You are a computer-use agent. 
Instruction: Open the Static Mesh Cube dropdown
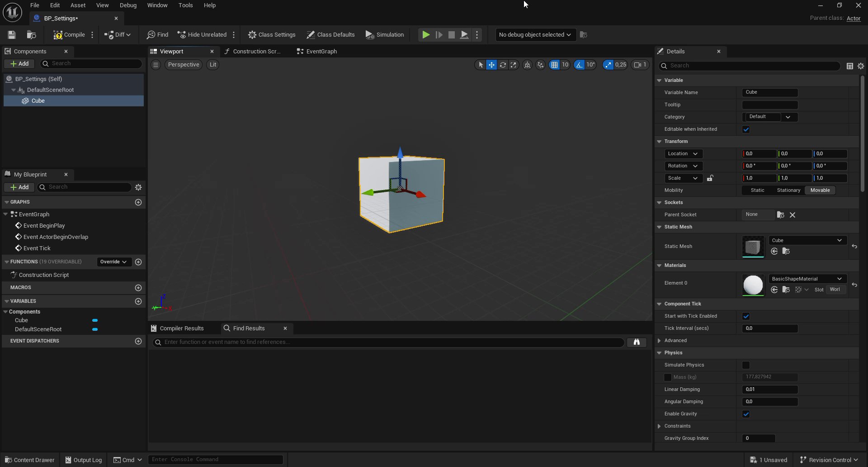807,240
